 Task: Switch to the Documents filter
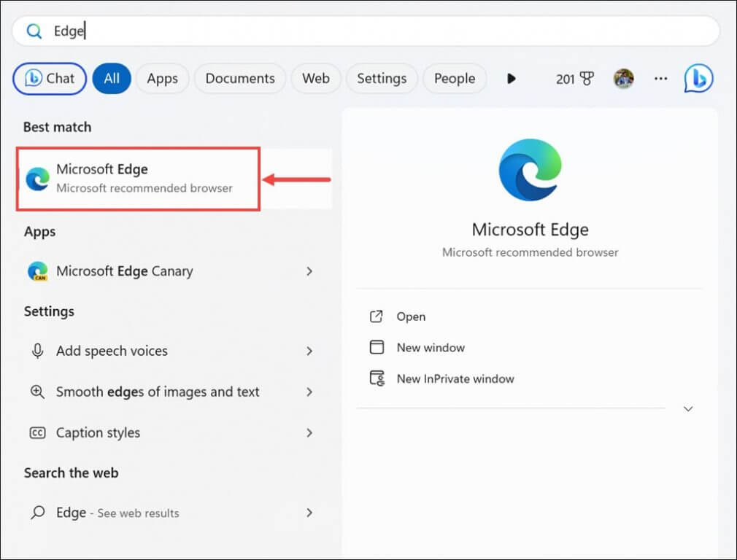pyautogui.click(x=240, y=79)
